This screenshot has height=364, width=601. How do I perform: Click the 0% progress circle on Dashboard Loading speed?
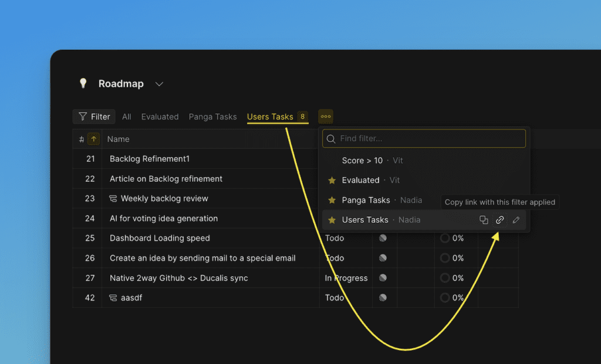click(x=445, y=238)
